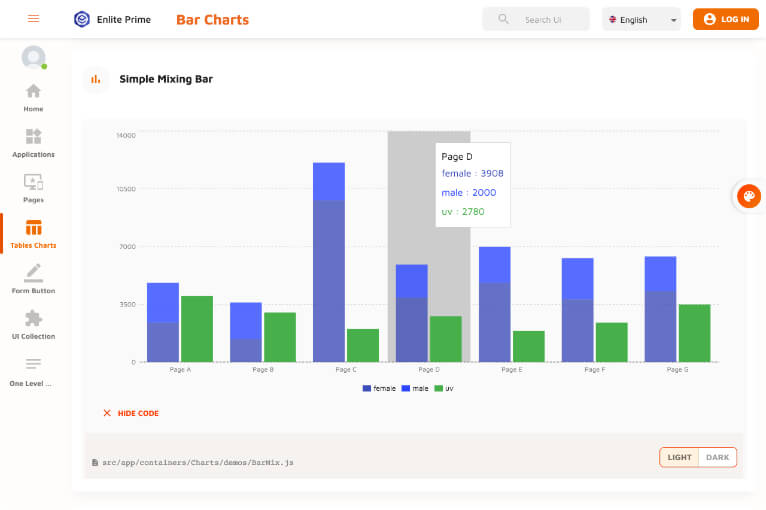Open the Home sidebar icon

(x=33, y=91)
